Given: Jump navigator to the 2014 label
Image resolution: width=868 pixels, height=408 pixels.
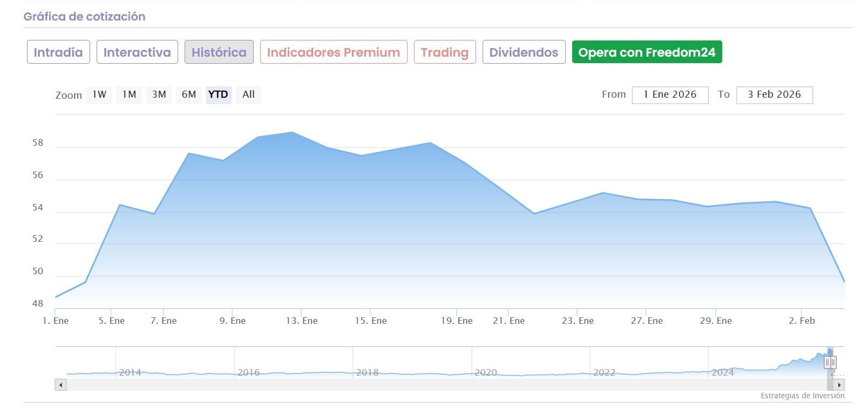Looking at the screenshot, I should click(130, 372).
